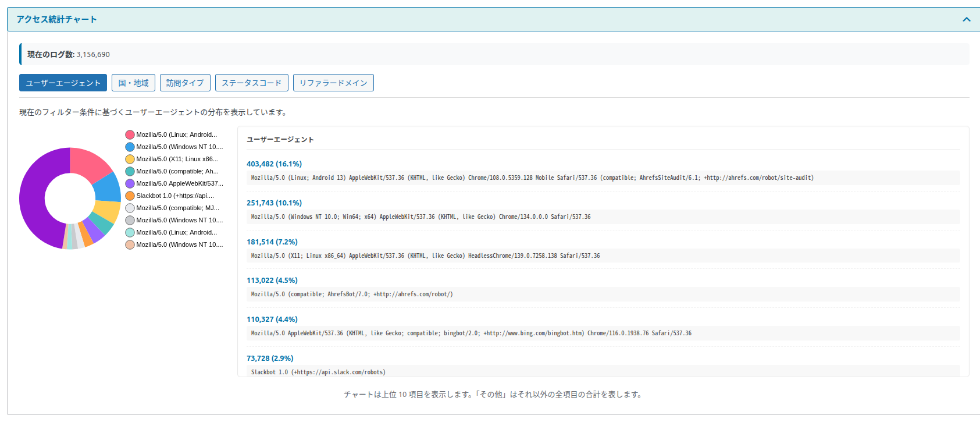
Task: Toggle the pink Linux; Android legend swatch
Action: [x=130, y=134]
